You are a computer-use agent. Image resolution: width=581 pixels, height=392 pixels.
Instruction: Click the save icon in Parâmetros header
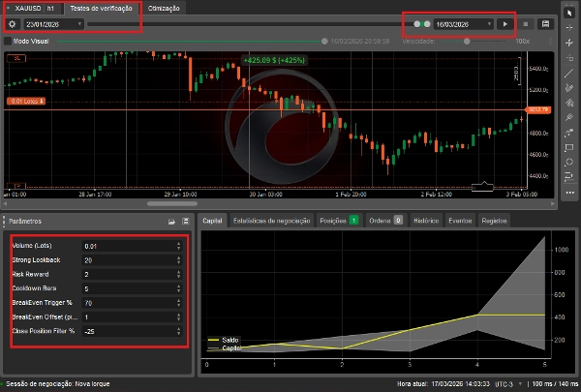[x=184, y=222]
